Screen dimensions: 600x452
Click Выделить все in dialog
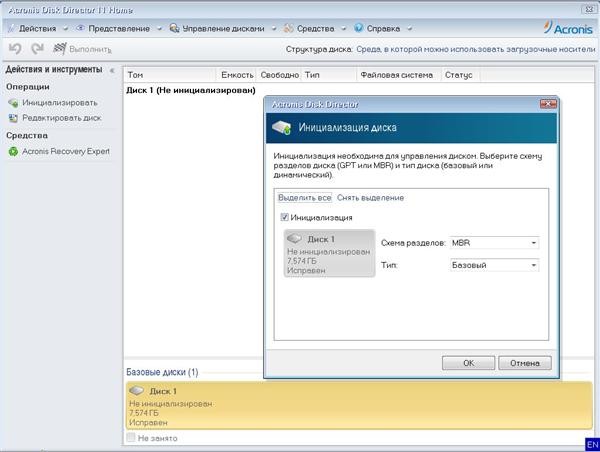[305, 198]
